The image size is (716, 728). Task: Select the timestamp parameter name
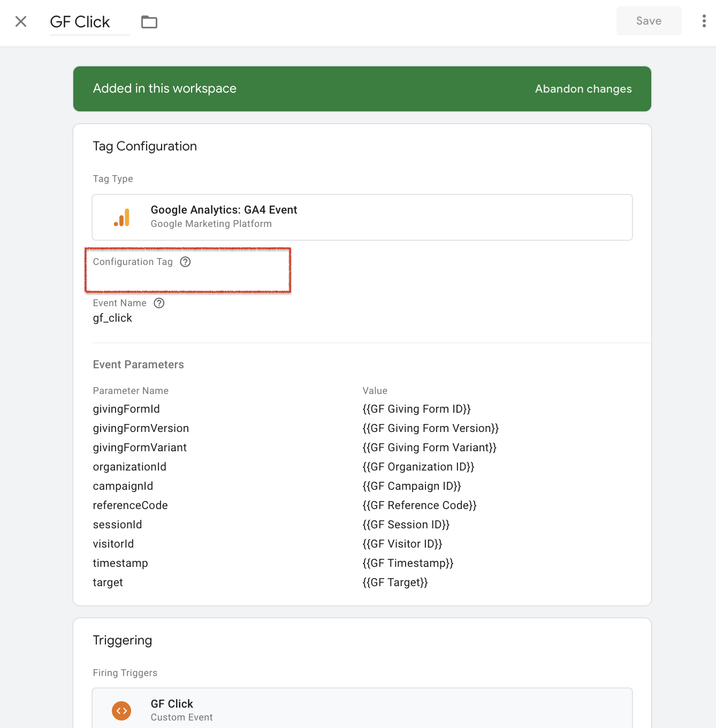(x=120, y=563)
